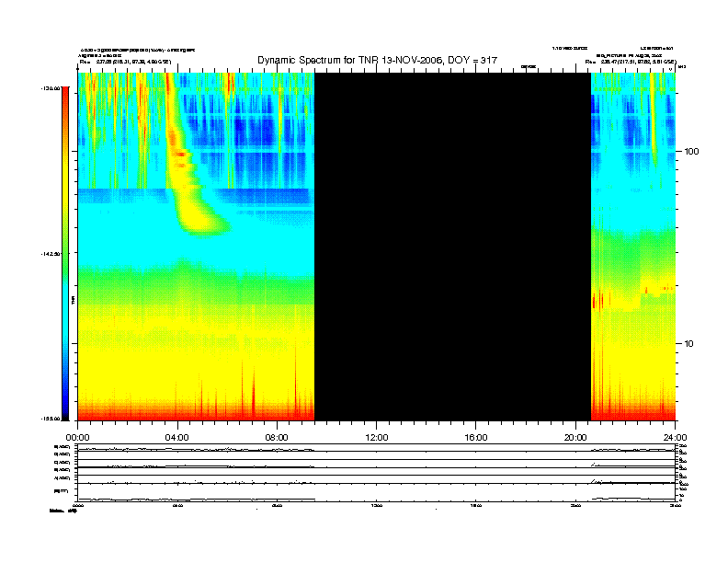Screen dimensions: 728x563
Task: Click the 20:00 time axis label
Action: coord(575,438)
